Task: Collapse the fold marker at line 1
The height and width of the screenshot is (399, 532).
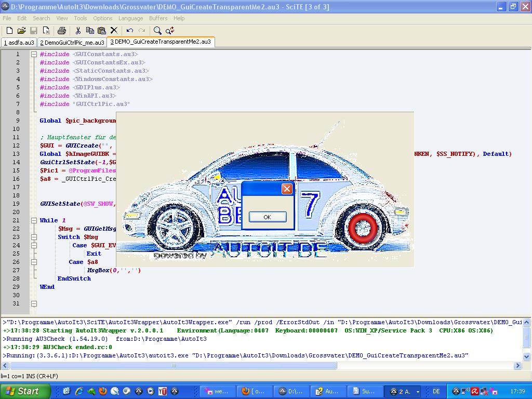Action: [x=34, y=54]
